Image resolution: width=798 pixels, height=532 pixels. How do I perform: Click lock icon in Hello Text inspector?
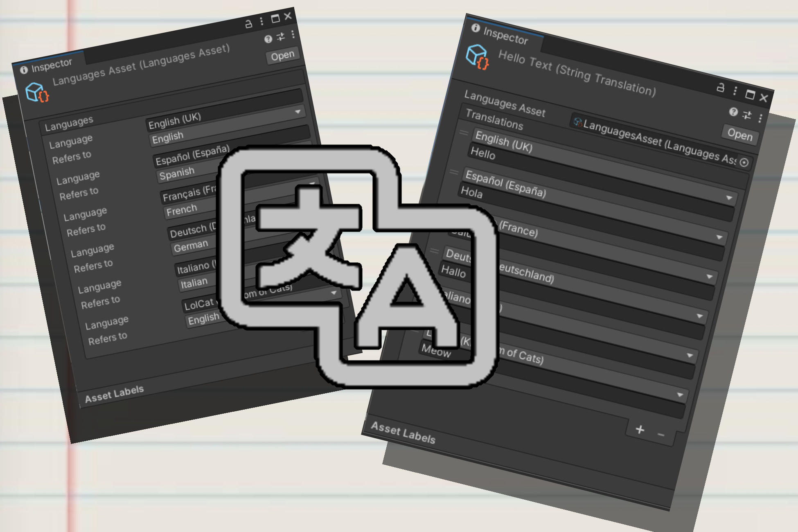[x=721, y=87]
